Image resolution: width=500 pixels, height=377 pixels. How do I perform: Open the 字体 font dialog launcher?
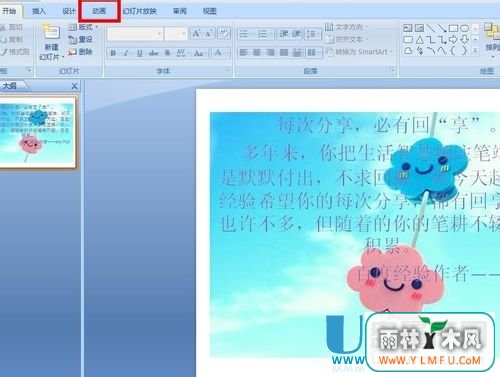[x=228, y=70]
